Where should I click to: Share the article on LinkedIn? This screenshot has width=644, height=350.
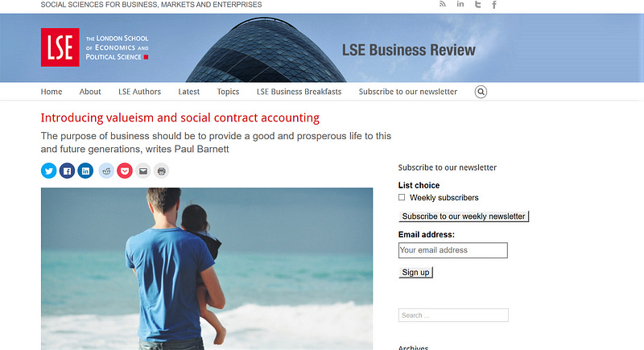[x=85, y=171]
